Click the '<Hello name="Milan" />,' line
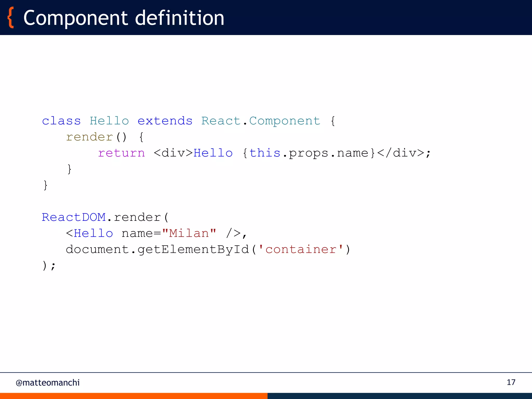The image size is (532, 399). (156, 233)
